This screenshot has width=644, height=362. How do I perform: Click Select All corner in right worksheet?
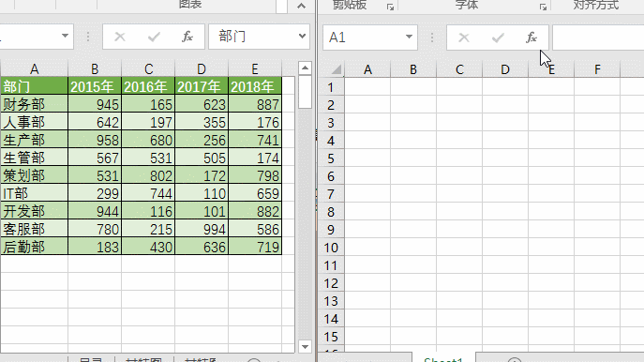[336, 69]
